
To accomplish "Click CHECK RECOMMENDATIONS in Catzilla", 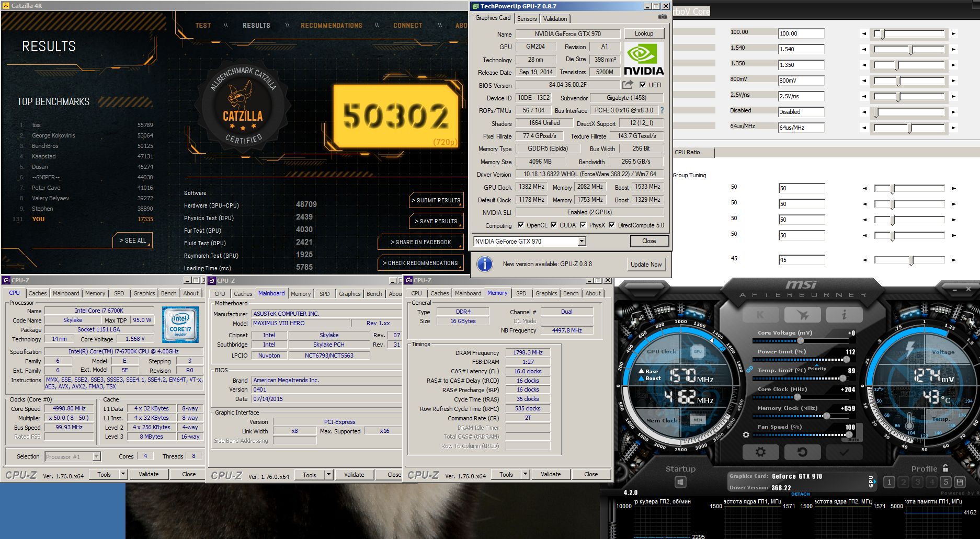I will [x=420, y=263].
